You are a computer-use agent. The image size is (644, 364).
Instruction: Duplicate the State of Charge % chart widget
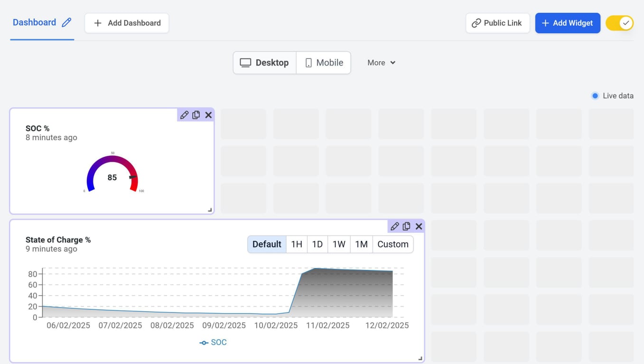(406, 227)
